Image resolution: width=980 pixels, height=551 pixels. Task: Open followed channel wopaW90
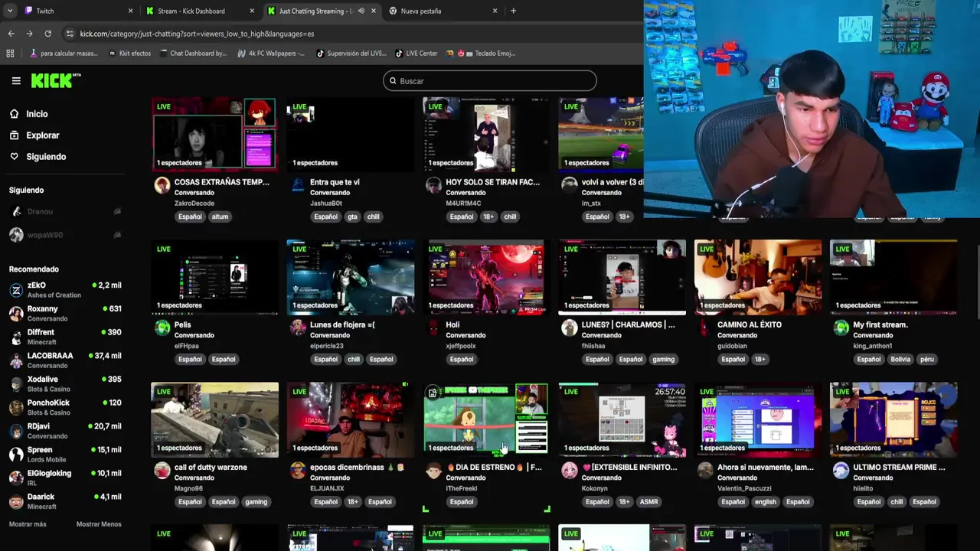tap(65, 235)
